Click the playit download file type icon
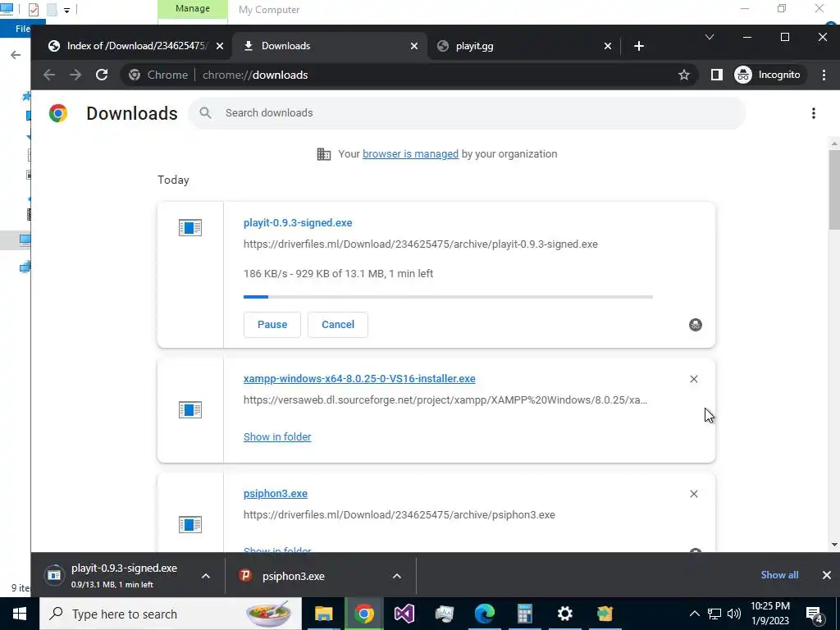Image resolution: width=840 pixels, height=630 pixels. (x=190, y=228)
